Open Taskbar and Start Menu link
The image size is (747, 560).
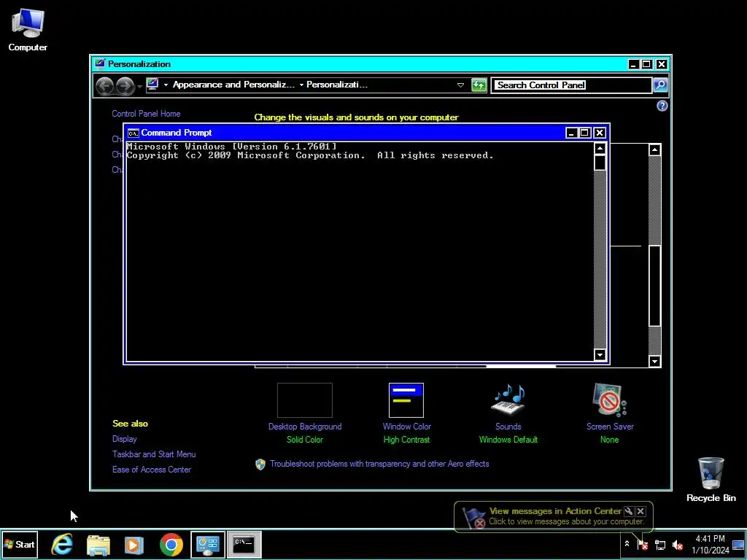(154, 454)
